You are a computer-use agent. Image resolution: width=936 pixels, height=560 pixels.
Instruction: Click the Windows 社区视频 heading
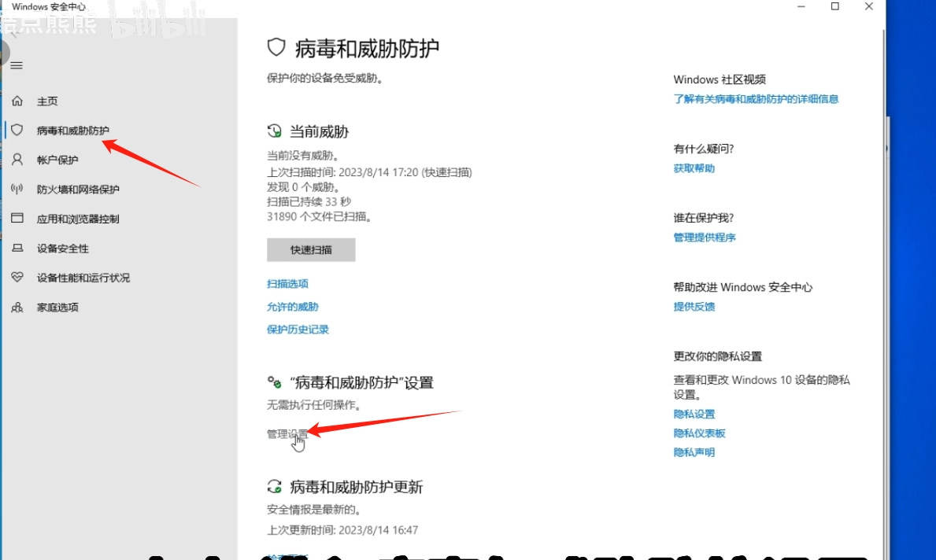720,80
